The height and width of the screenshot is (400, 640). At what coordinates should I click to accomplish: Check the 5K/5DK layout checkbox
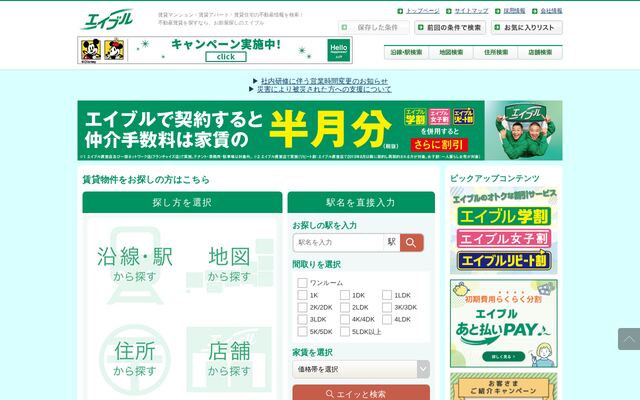click(x=302, y=331)
